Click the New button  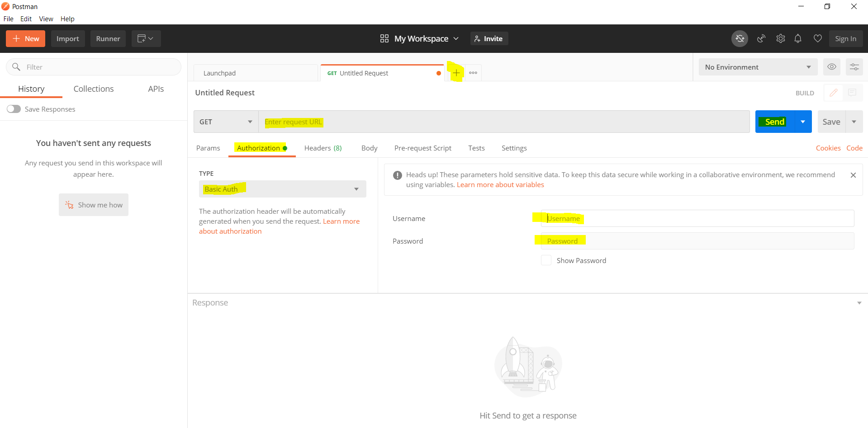point(25,38)
